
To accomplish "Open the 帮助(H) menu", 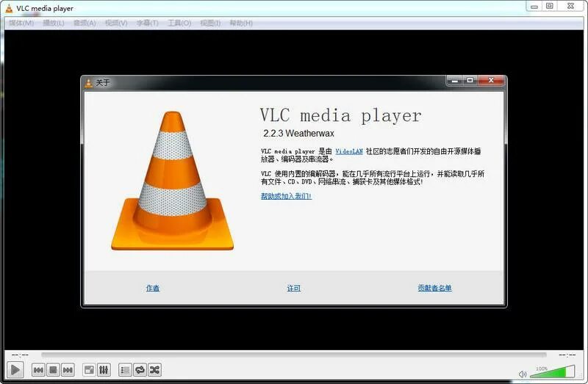I will click(241, 23).
